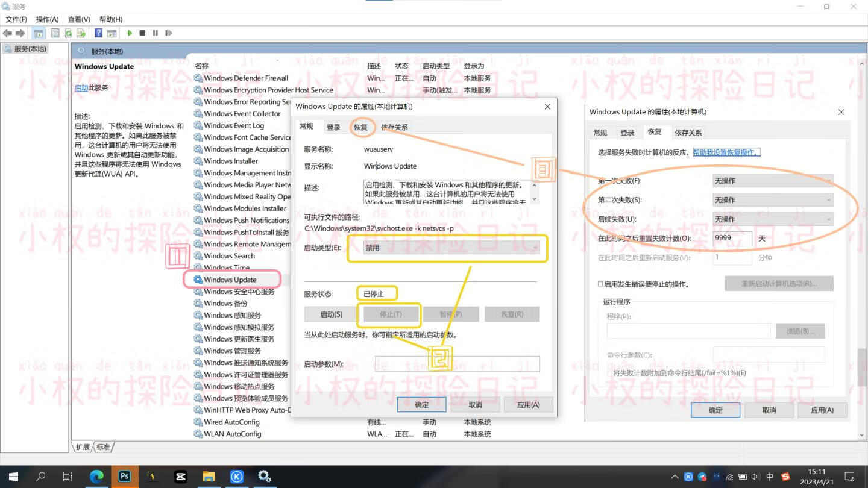This screenshot has height=488, width=868.
Task: Open the 文件(F) menu
Action: click(16, 19)
